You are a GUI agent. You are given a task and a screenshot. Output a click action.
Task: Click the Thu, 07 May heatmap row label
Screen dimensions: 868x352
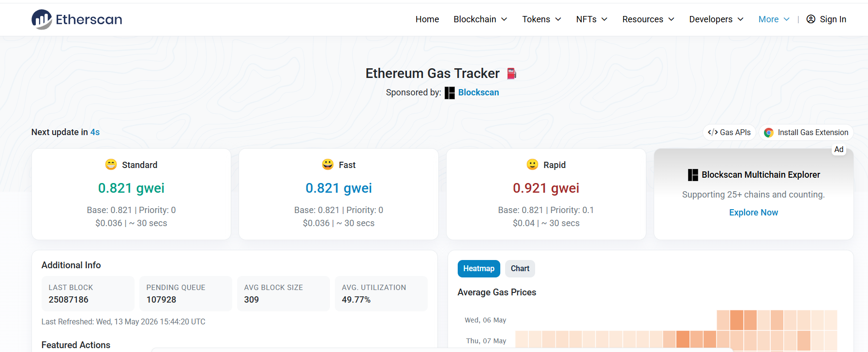point(486,341)
